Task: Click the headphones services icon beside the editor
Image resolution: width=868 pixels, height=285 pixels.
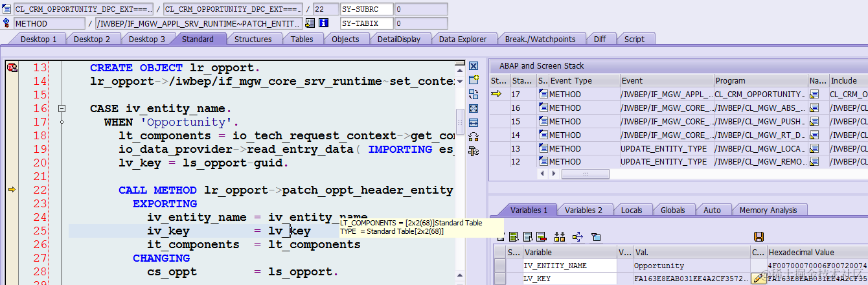Action: click(474, 137)
